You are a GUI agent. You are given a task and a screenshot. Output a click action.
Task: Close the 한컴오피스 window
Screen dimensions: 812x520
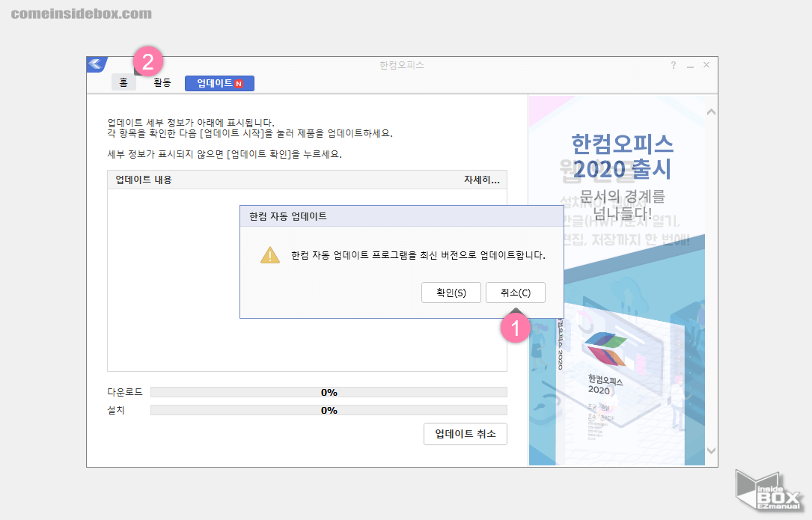[x=706, y=65]
